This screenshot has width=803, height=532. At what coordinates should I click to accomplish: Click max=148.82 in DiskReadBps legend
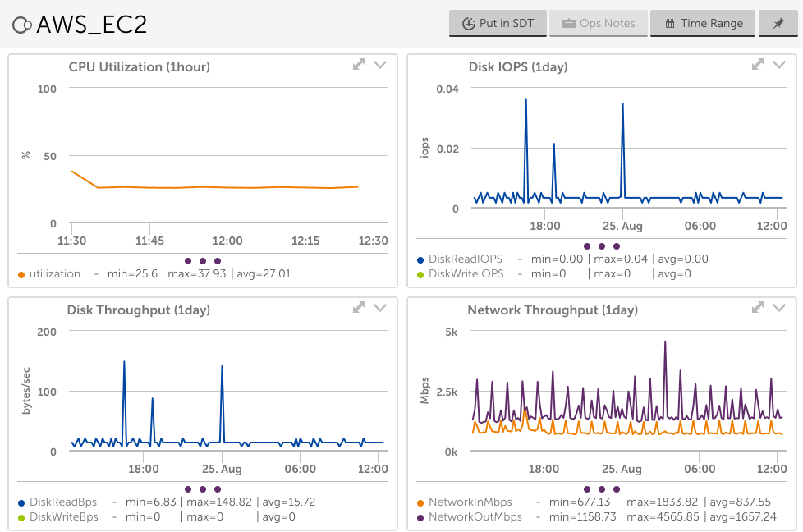[219, 502]
